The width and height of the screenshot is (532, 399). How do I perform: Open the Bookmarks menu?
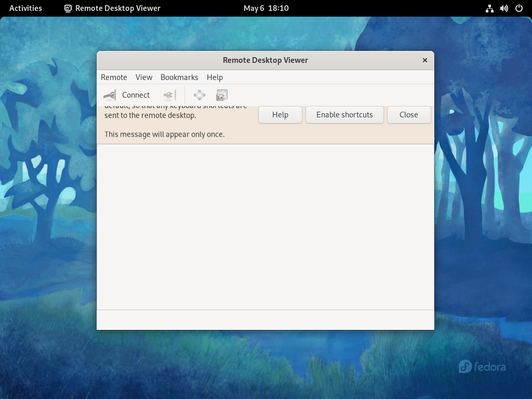[x=179, y=77]
